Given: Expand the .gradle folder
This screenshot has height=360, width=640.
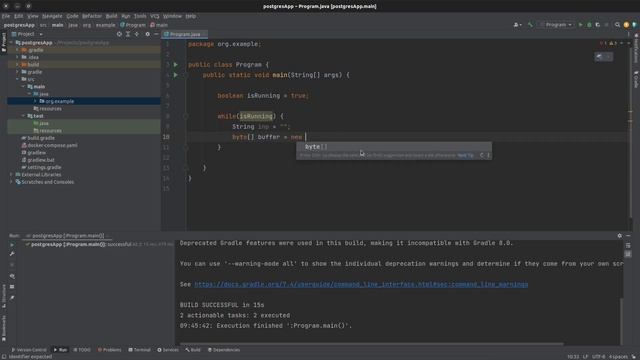Looking at the screenshot, I should click(17, 50).
